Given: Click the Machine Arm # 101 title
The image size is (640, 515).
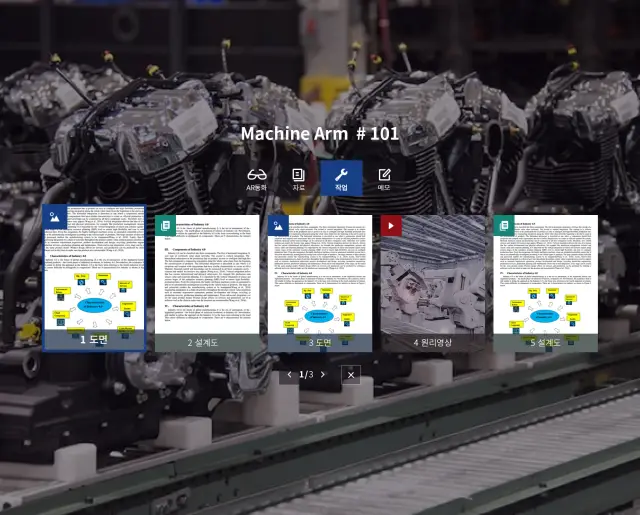Looking at the screenshot, I should coord(320,134).
